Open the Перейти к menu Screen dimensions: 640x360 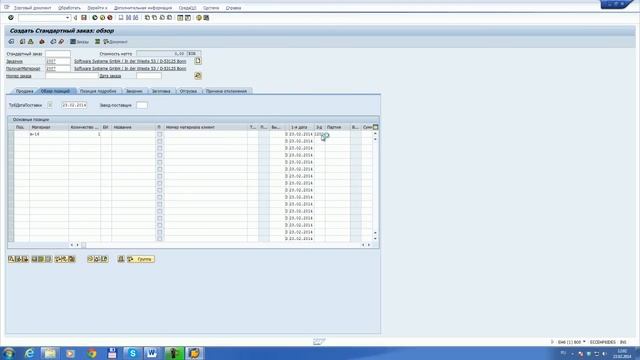[x=97, y=8]
